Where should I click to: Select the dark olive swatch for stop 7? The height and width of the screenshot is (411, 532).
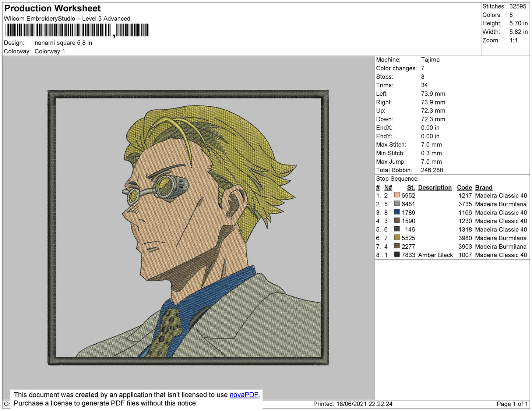(397, 246)
